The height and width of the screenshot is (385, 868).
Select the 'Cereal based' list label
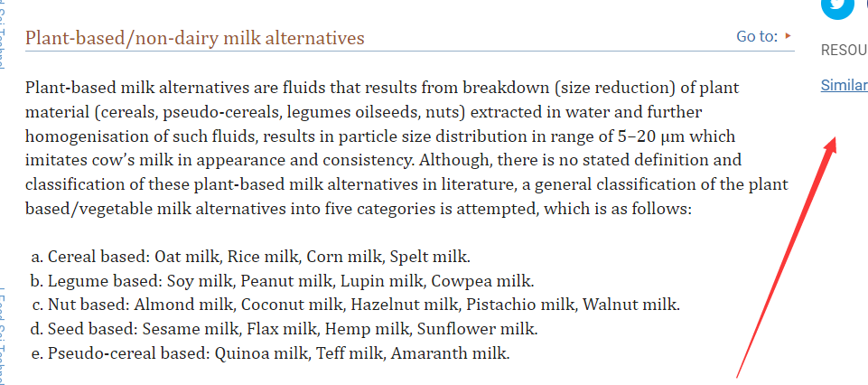pos(98,256)
